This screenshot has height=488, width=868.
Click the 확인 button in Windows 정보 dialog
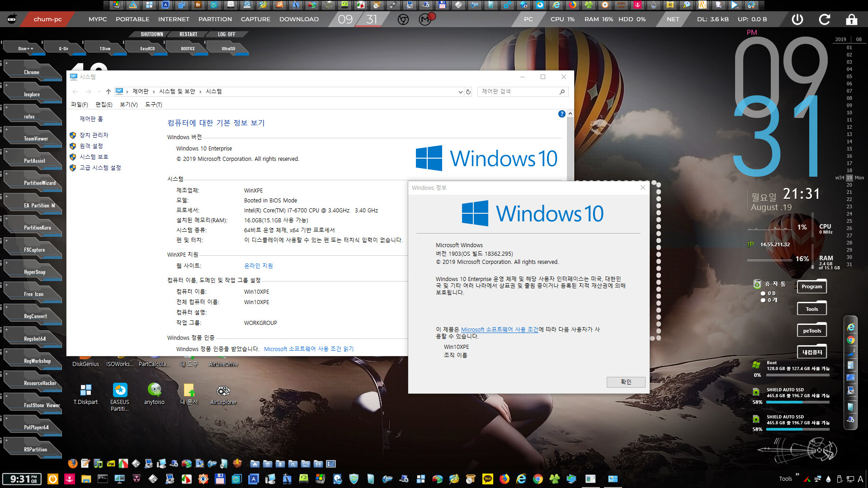tap(626, 382)
